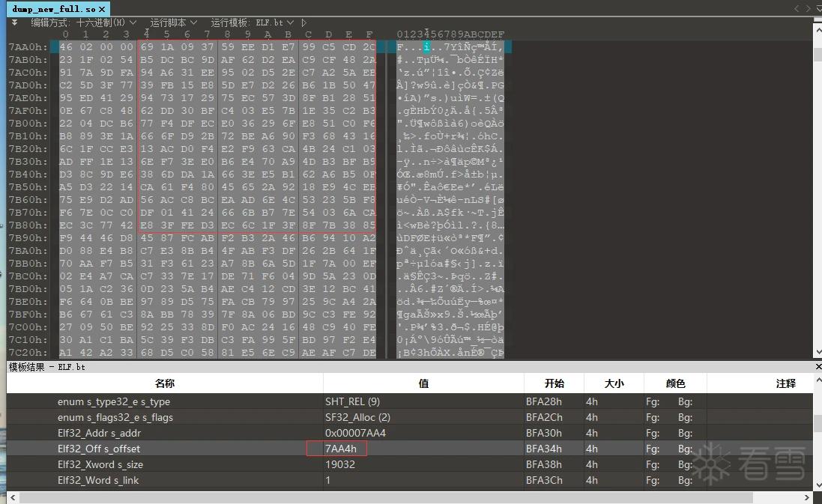This screenshot has height=504, width=822.
Task: Click the hex view scrollbar down arrow
Action: [x=818, y=353]
